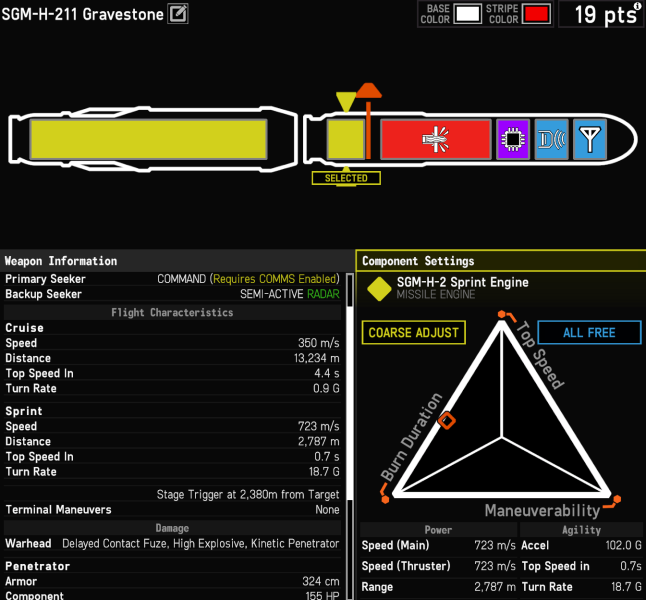Click the edit name pencil icon

pyautogui.click(x=178, y=14)
